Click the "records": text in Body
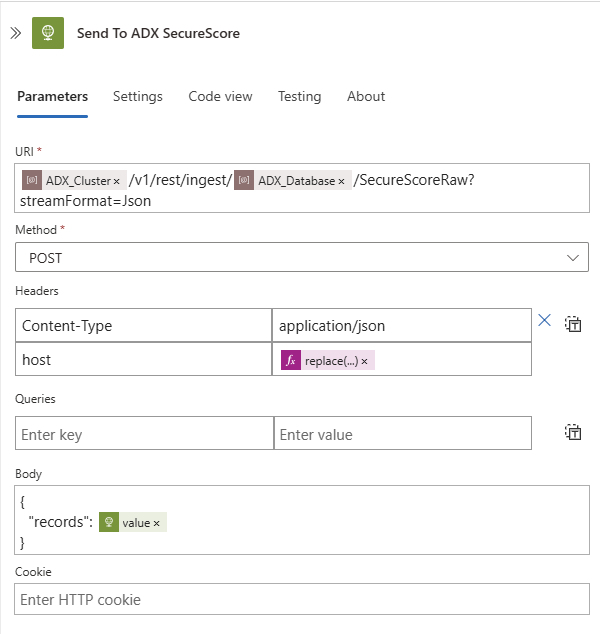Image resolution: width=600 pixels, height=634 pixels. pos(61,522)
